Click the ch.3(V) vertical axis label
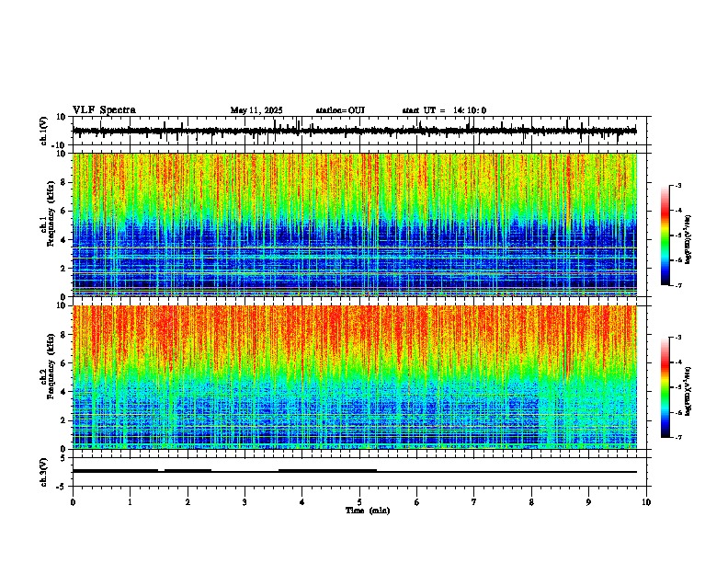Image resolution: width=728 pixels, height=563 pixels. (44, 473)
